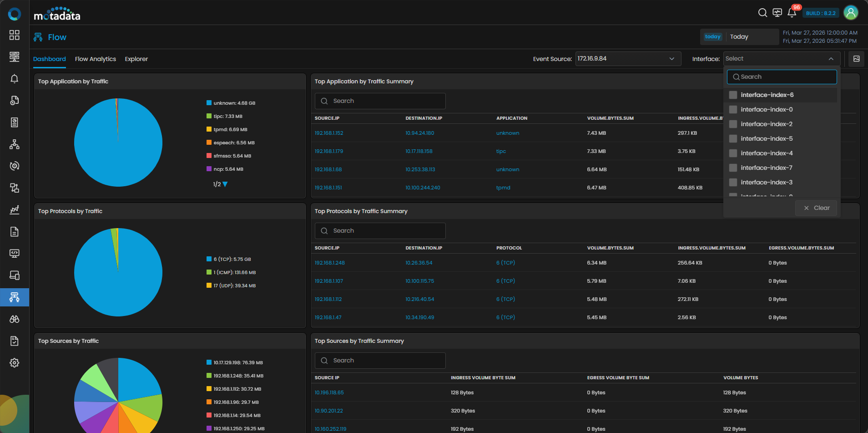Open the settings gear in sidebar
The width and height of the screenshot is (868, 433).
15,363
